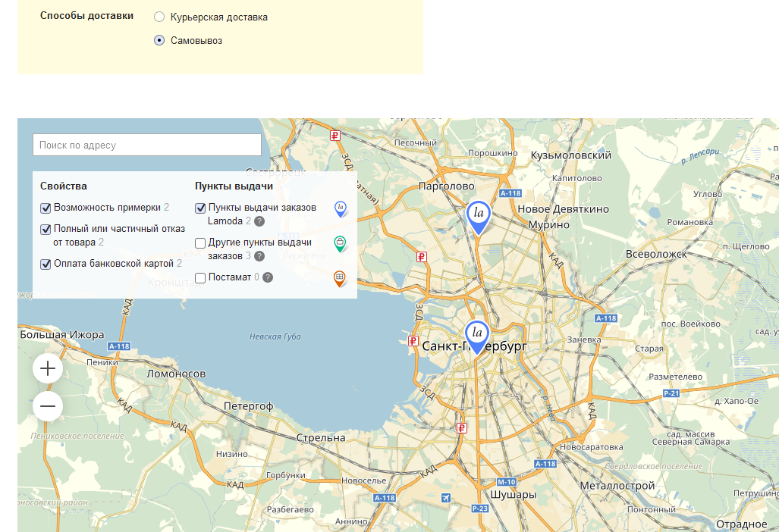Select the Lamoda map pin in central Санкт-Петербург

point(477,336)
